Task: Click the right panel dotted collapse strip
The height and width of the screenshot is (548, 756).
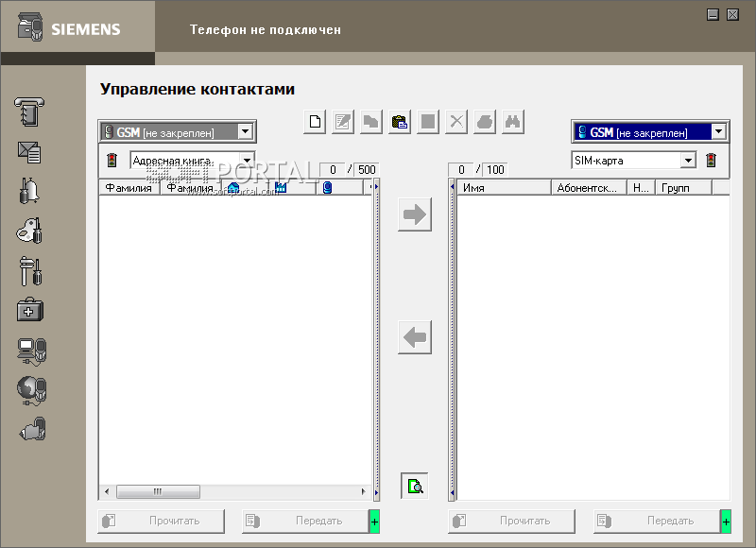Action: pos(452,340)
